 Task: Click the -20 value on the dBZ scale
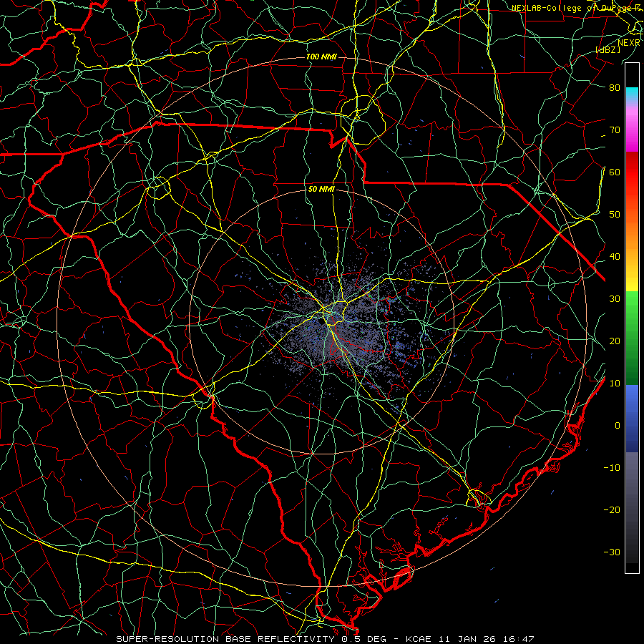[x=612, y=509]
